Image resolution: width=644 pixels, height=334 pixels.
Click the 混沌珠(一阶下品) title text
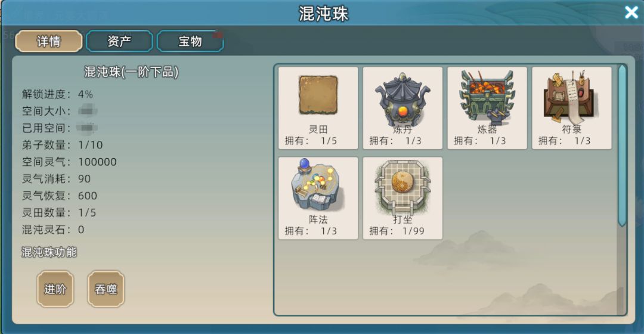[131, 72]
